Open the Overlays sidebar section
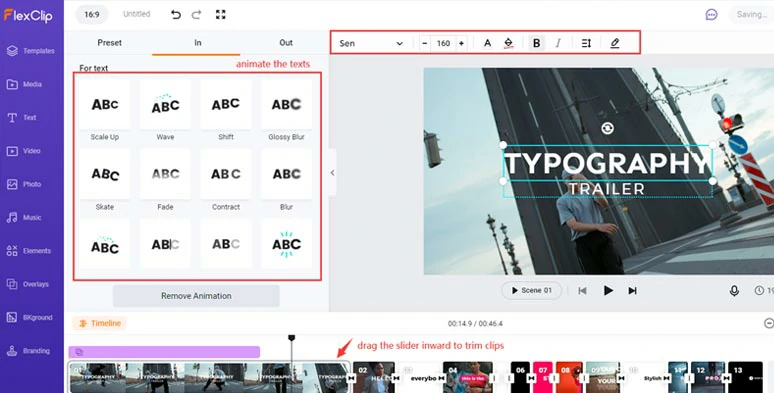The image size is (774, 393). tap(28, 284)
